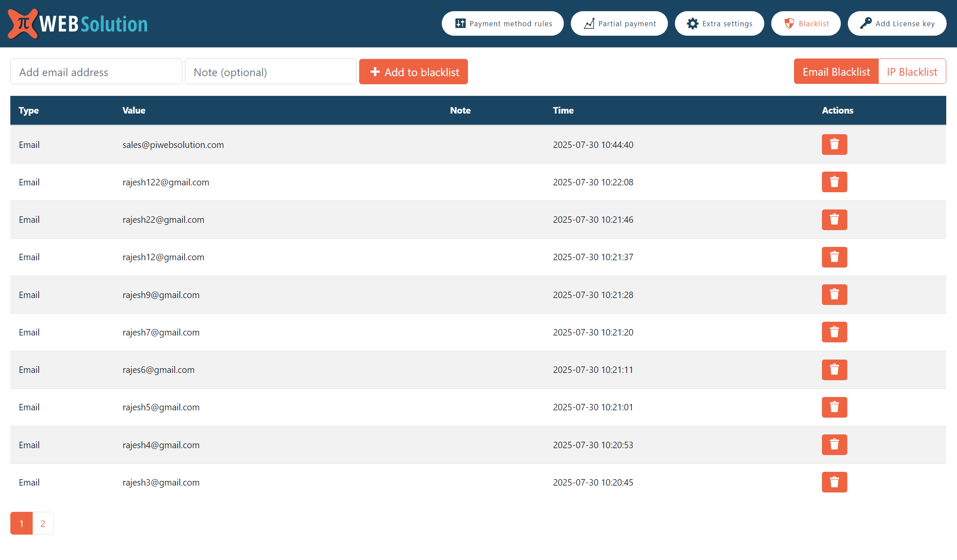Open the Blacklist nav item

click(806, 24)
